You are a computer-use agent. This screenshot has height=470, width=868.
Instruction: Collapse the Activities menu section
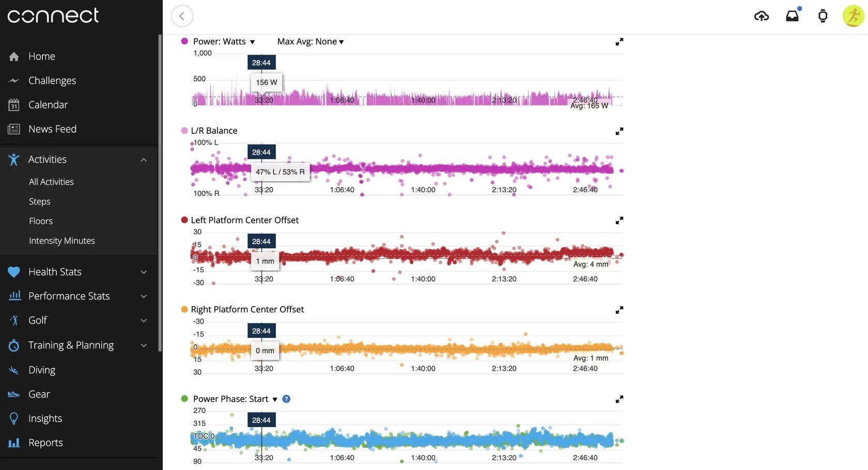click(144, 160)
